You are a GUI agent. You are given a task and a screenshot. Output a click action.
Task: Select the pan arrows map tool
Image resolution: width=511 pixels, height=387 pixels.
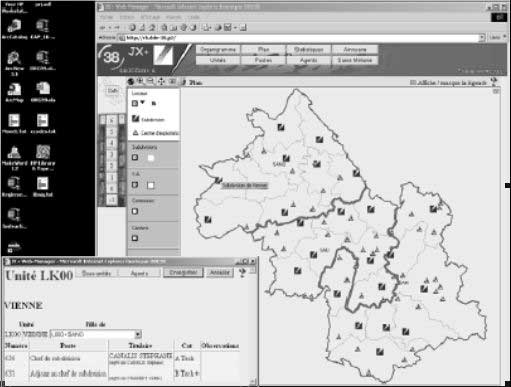(161, 81)
